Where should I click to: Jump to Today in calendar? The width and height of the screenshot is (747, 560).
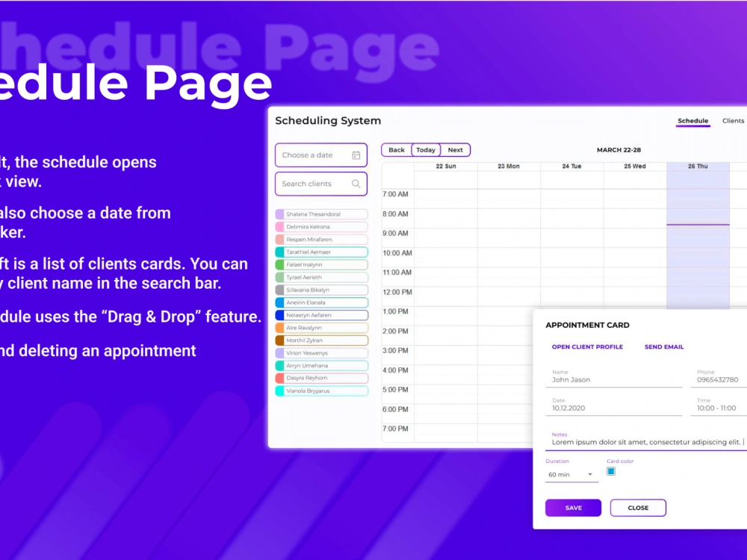coord(426,150)
